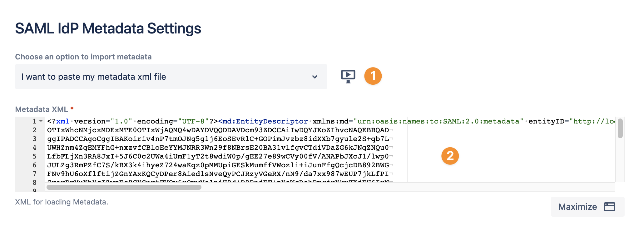The width and height of the screenshot is (644, 232).
Task: Click the SAML IdP Metadata Settings heading
Action: pyautogui.click(x=108, y=28)
